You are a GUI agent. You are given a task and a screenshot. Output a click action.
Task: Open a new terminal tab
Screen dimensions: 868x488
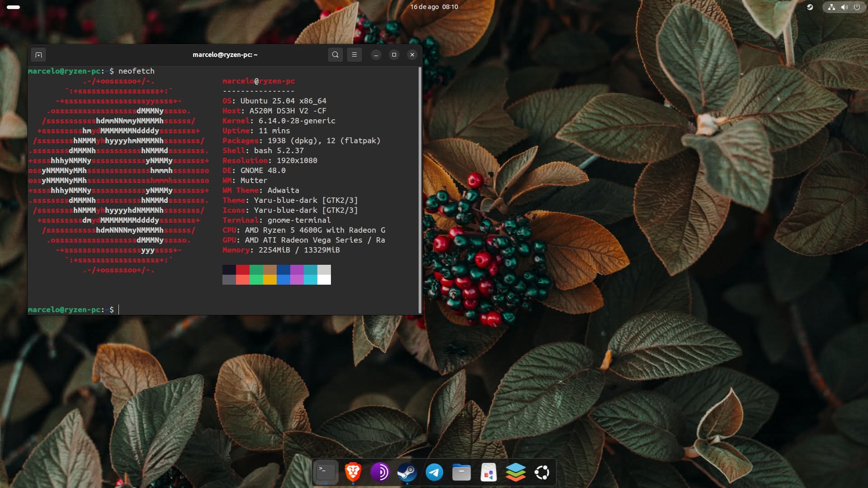(x=38, y=55)
